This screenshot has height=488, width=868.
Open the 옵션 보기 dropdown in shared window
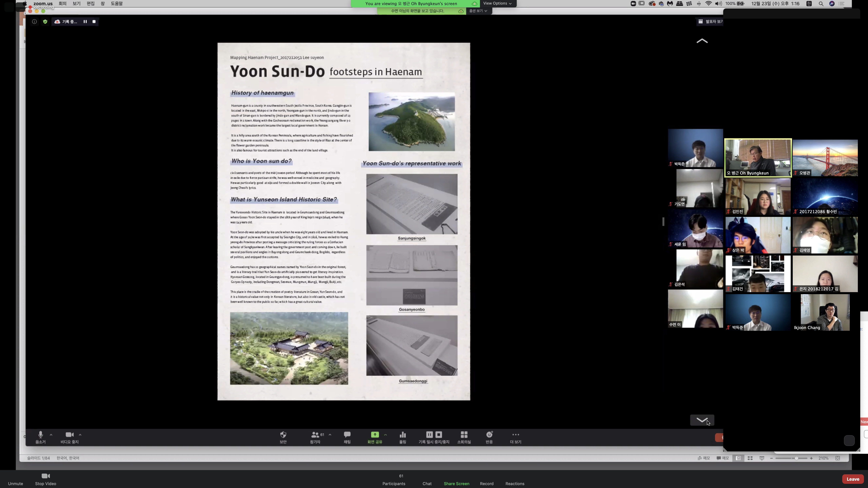pyautogui.click(x=478, y=11)
